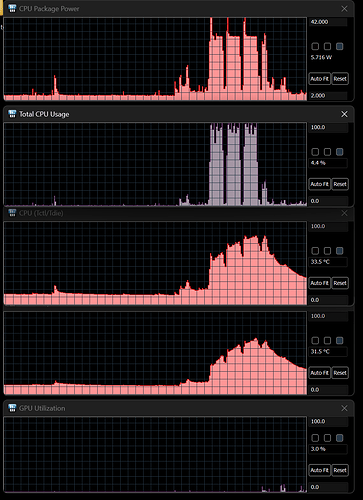
Task: Select the Total CPU Usage title bar
Action: [x=178, y=114]
